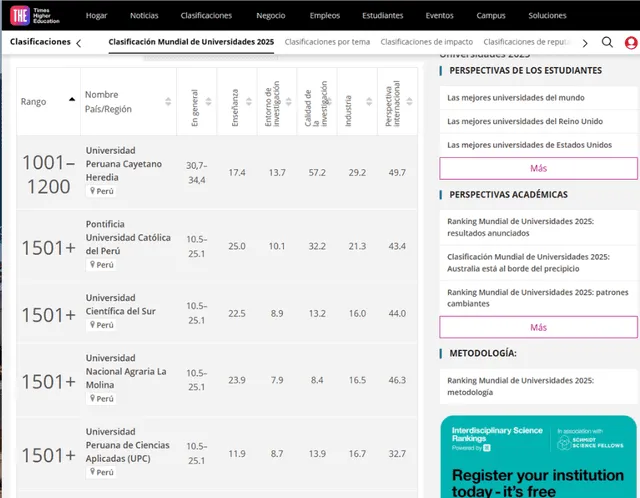The width and height of the screenshot is (640, 498).
Task: Click Perú location pin under Científica del Sur
Action: point(101,325)
